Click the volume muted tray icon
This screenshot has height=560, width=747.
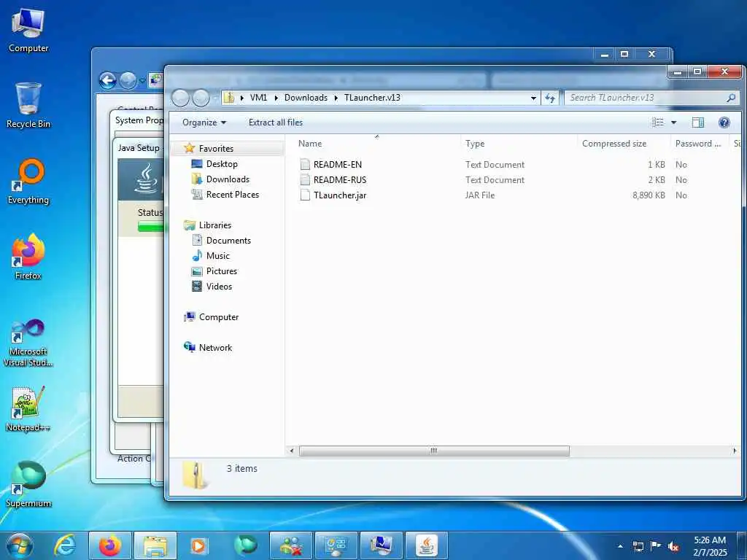point(673,546)
